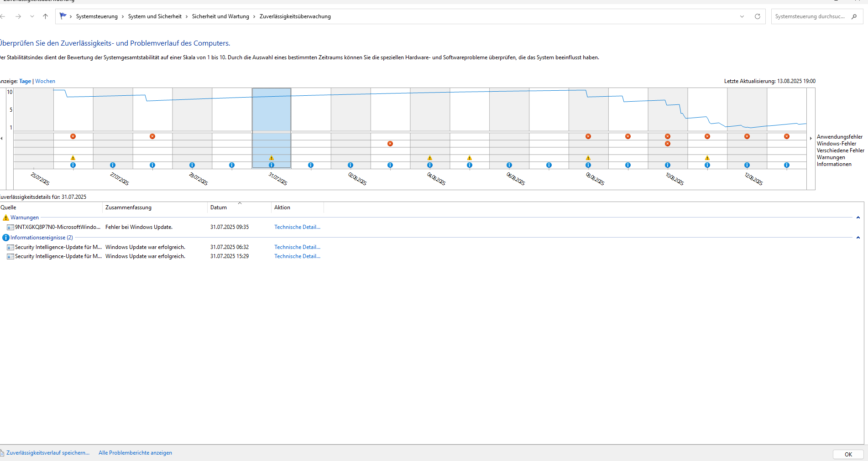Click the warning triangle on 08.08.2025
The width and height of the screenshot is (868, 461).
click(588, 158)
